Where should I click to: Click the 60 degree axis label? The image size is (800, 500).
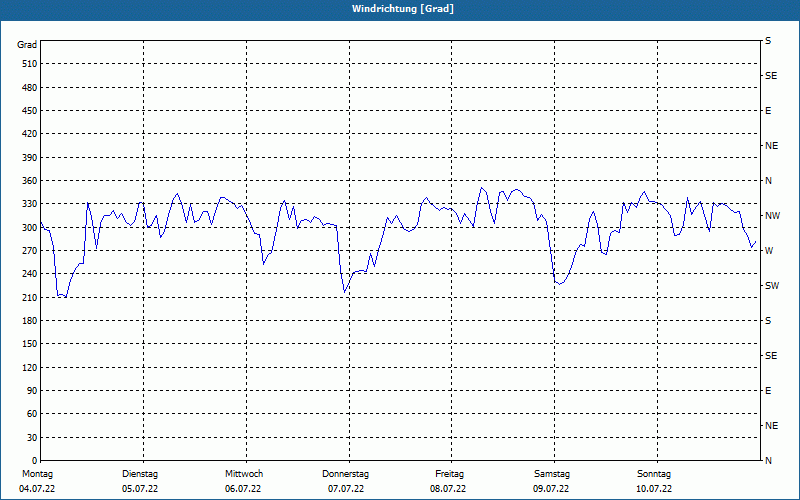point(32,414)
